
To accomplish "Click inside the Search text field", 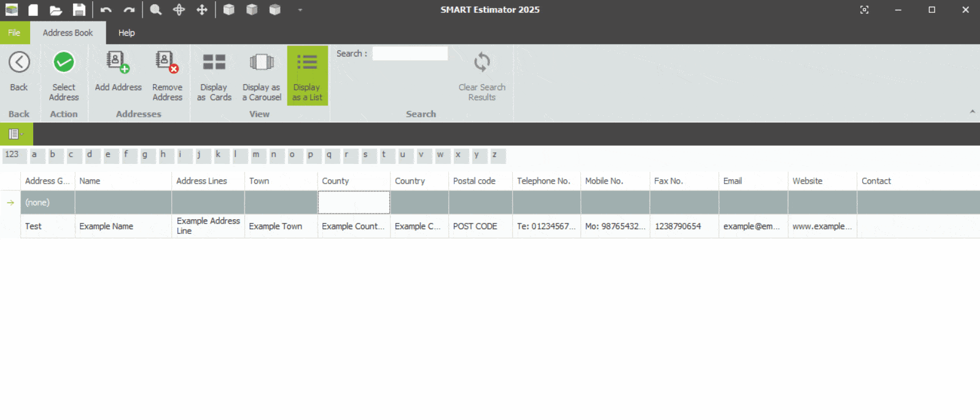I will [x=410, y=54].
